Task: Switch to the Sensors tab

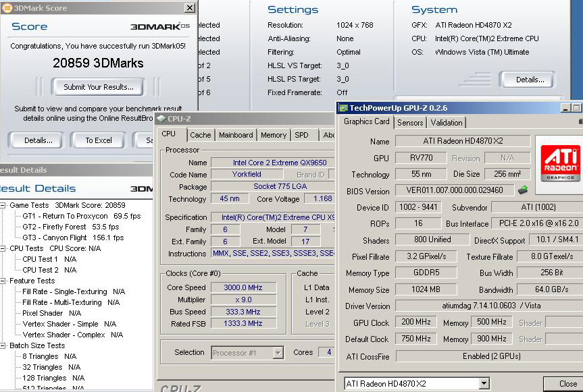Action: tap(410, 123)
